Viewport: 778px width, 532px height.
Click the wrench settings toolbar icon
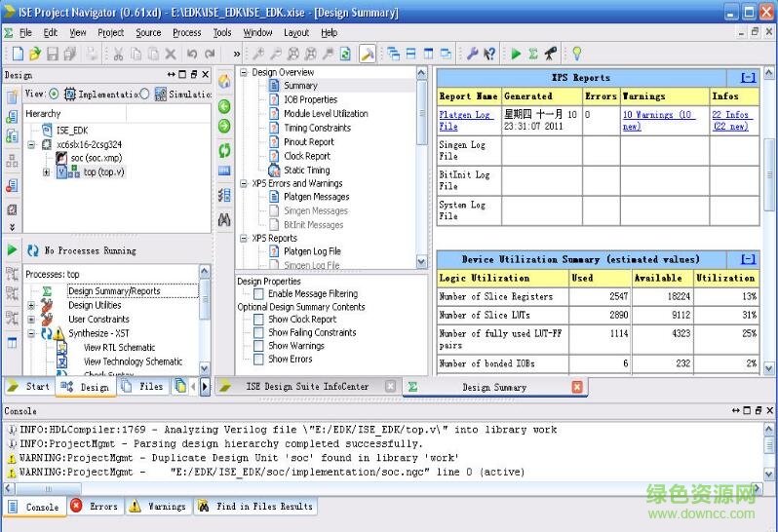click(x=473, y=54)
